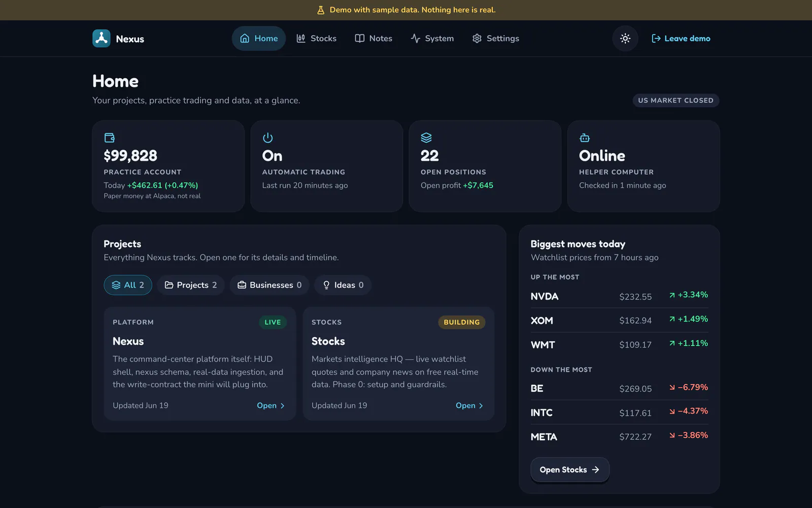Click the NVDA ticker row
The width and height of the screenshot is (812, 508).
pyautogui.click(x=619, y=296)
